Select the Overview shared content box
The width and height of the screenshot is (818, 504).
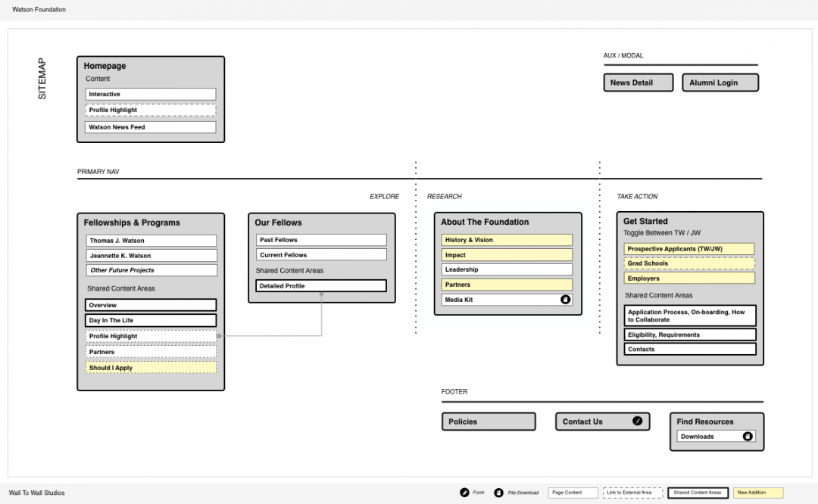tap(150, 306)
